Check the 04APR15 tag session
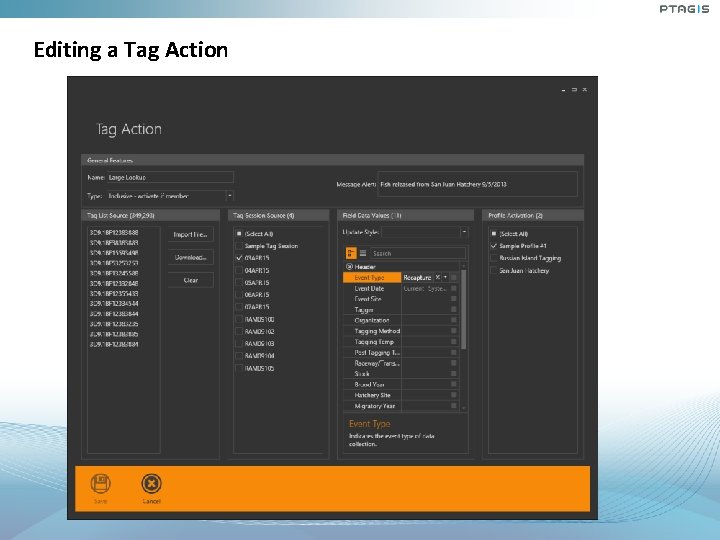This screenshot has height=540, width=720. [239, 270]
